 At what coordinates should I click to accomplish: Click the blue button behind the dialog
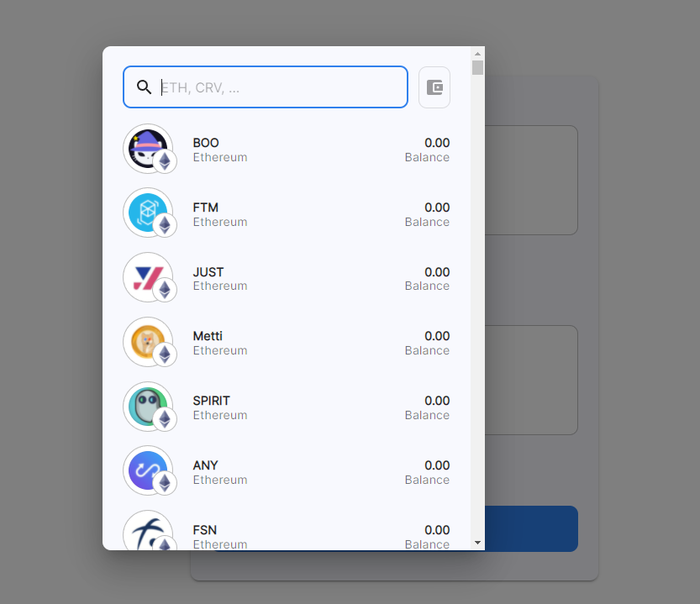531,528
